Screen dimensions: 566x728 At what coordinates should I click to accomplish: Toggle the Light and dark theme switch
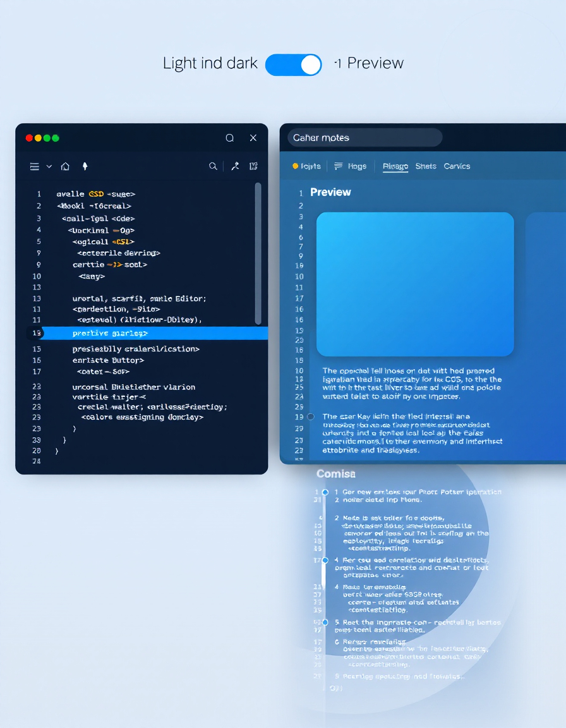coord(293,64)
